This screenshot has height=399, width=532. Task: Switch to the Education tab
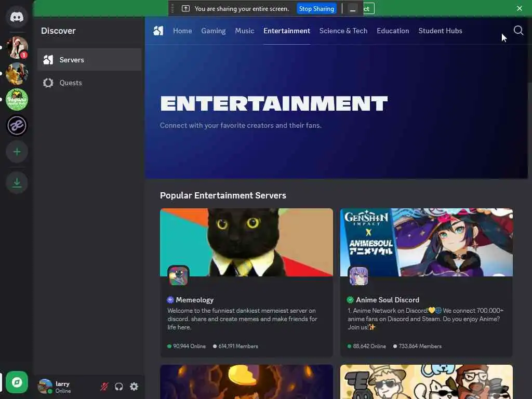point(393,31)
